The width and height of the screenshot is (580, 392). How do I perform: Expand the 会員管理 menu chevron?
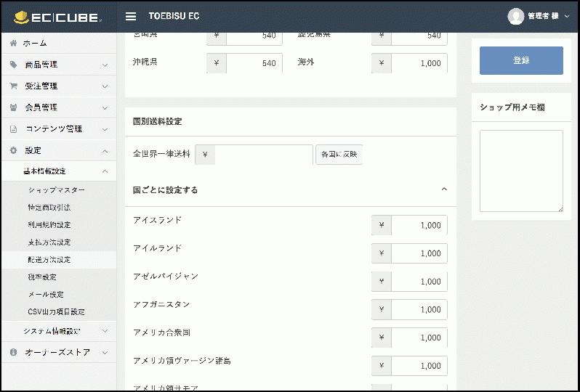(x=105, y=108)
